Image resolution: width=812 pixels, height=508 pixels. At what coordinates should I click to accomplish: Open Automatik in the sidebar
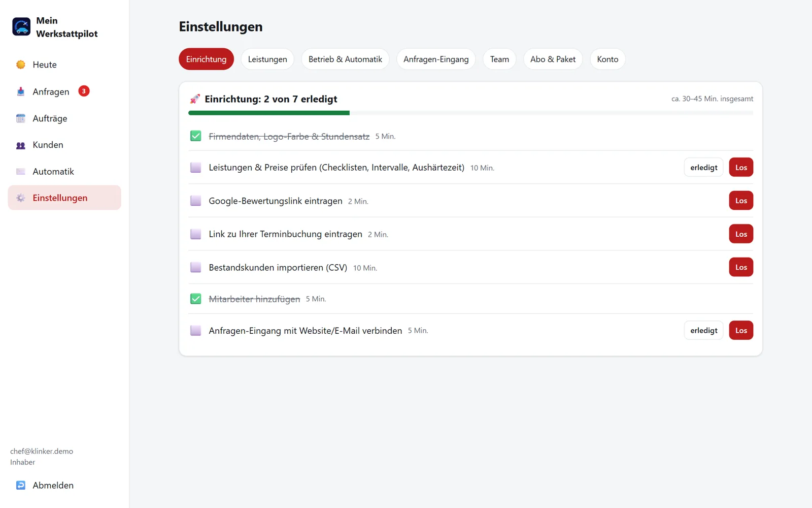64,172
